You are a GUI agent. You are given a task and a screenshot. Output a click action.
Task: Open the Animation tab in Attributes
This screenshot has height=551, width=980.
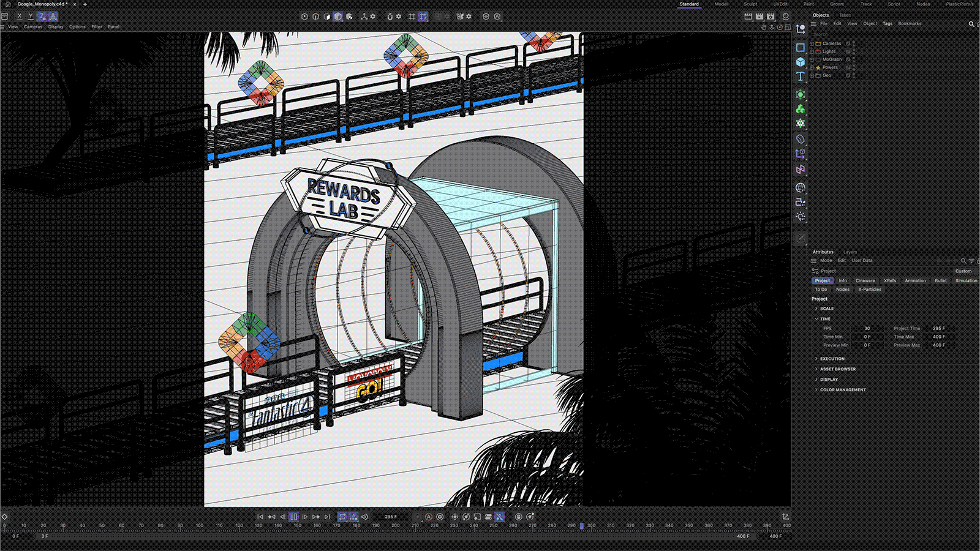[915, 280]
